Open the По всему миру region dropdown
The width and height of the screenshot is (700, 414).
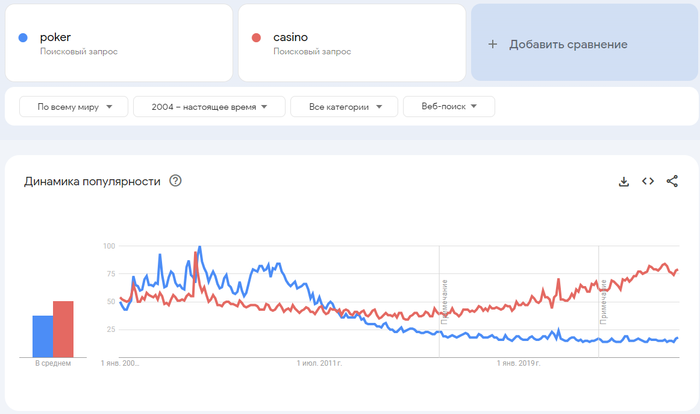74,107
